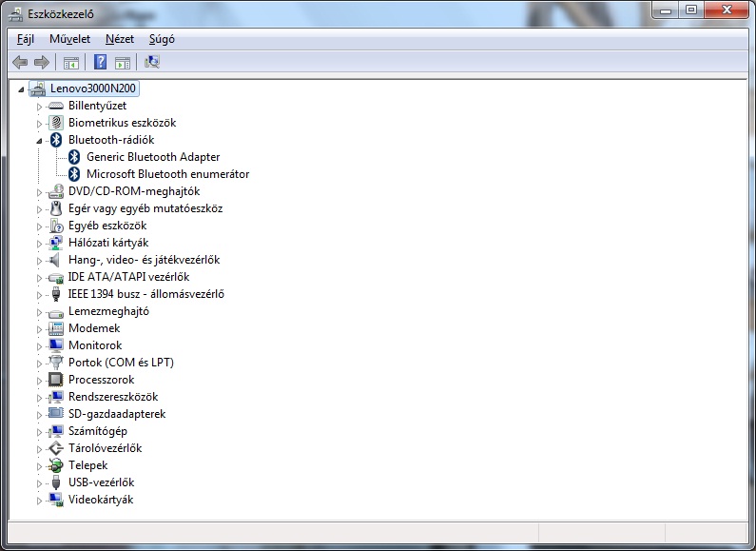Select Generic Bluetooth Adapter device
The image size is (756, 551).
pos(153,157)
